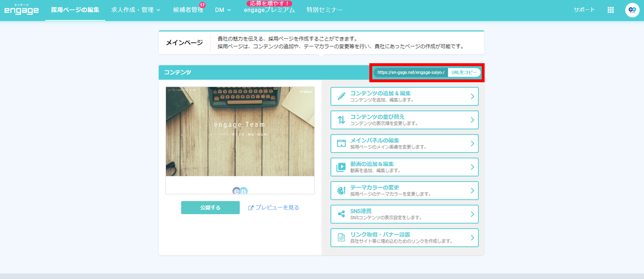Screen dimensions: 644x279
Task: Open the サポート link
Action: [x=584, y=10]
